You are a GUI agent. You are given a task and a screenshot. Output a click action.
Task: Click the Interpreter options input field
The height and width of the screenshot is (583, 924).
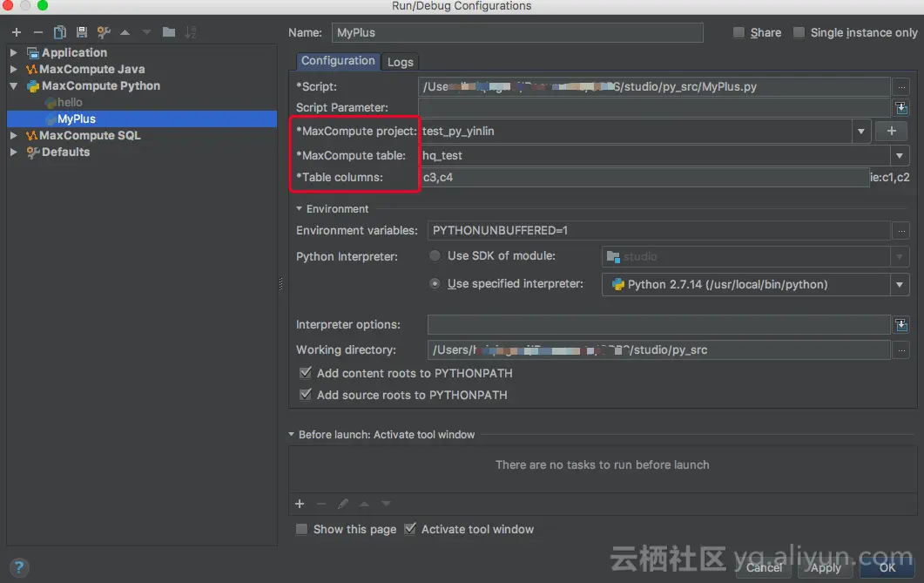tap(659, 325)
